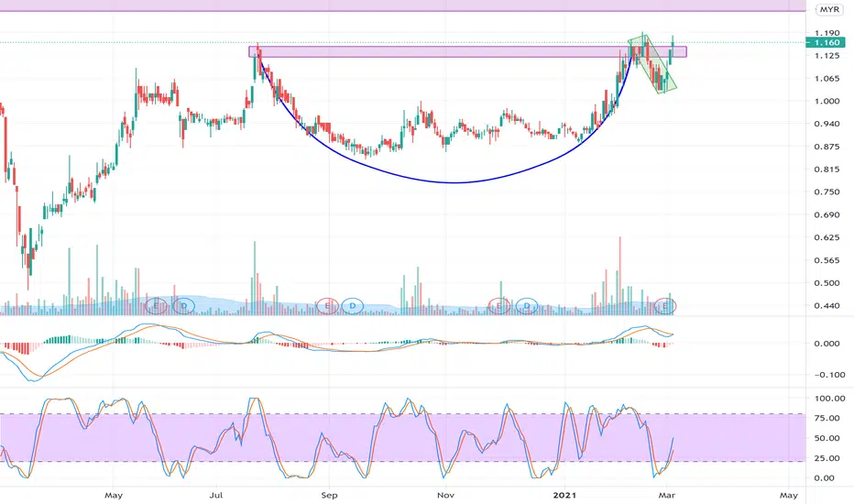Open the MYR currency selector
This screenshot has width=854, height=504.
click(x=829, y=9)
